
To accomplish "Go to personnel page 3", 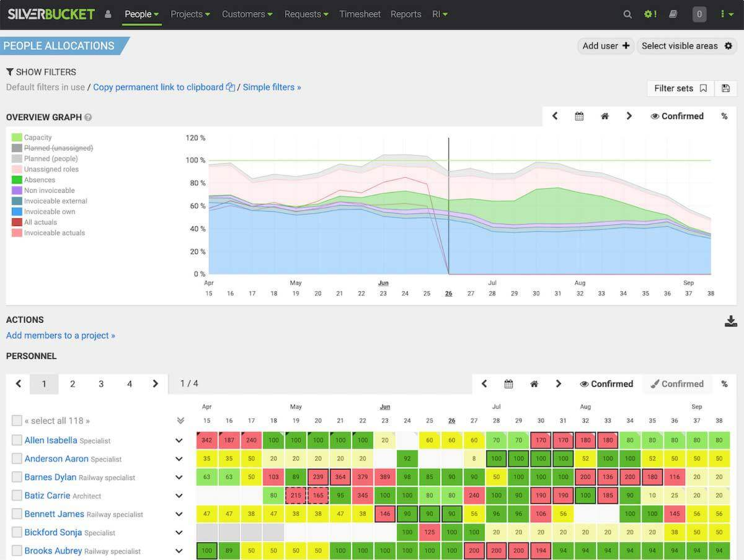I will 101,384.
